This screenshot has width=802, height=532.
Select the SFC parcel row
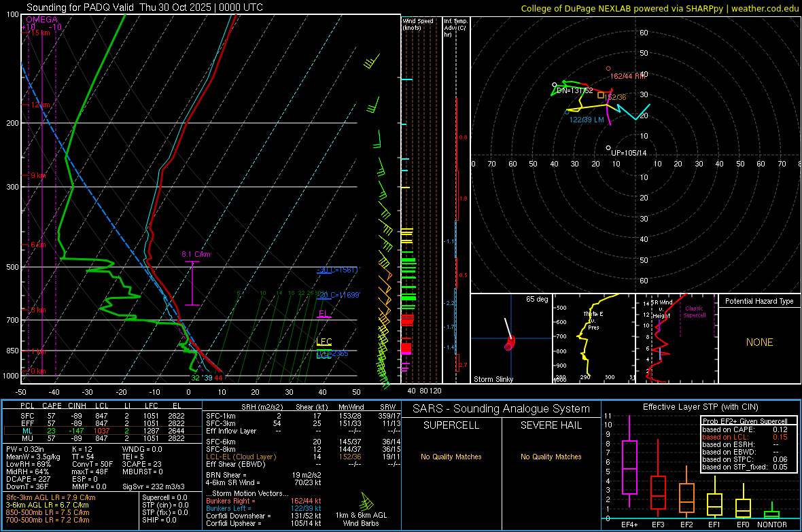click(103, 416)
